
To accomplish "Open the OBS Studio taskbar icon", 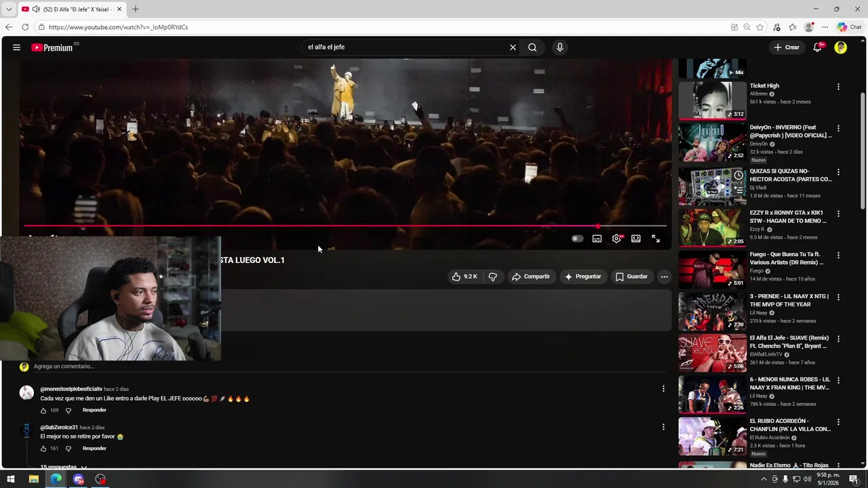I will coord(101,479).
